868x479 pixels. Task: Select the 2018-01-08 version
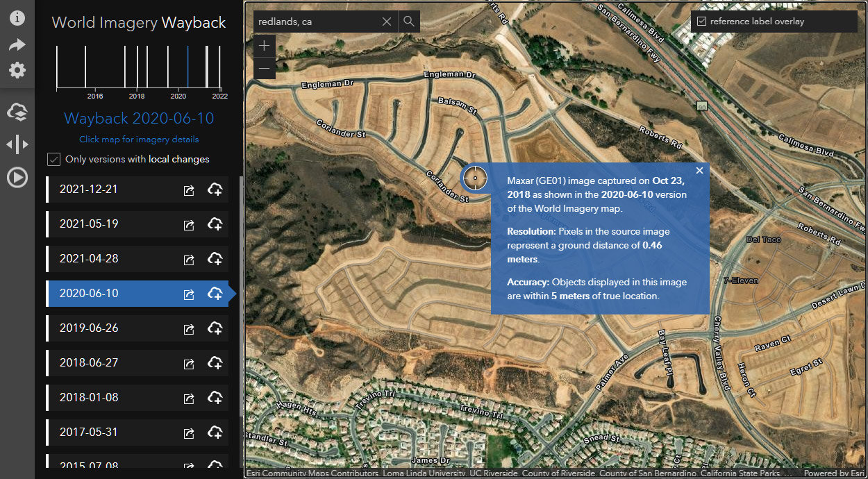(x=137, y=398)
